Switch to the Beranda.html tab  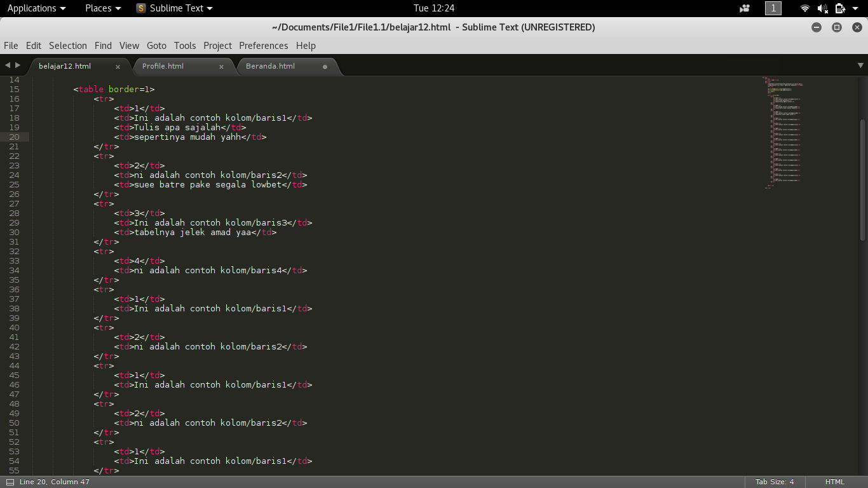tap(269, 65)
